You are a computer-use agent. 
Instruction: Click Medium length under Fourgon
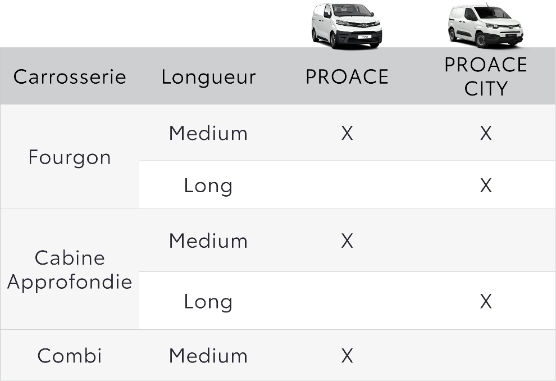click(208, 133)
